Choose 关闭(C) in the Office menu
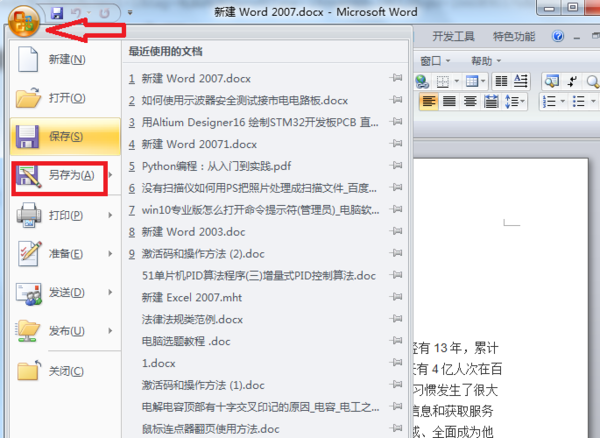This screenshot has width=600, height=438. 65,371
